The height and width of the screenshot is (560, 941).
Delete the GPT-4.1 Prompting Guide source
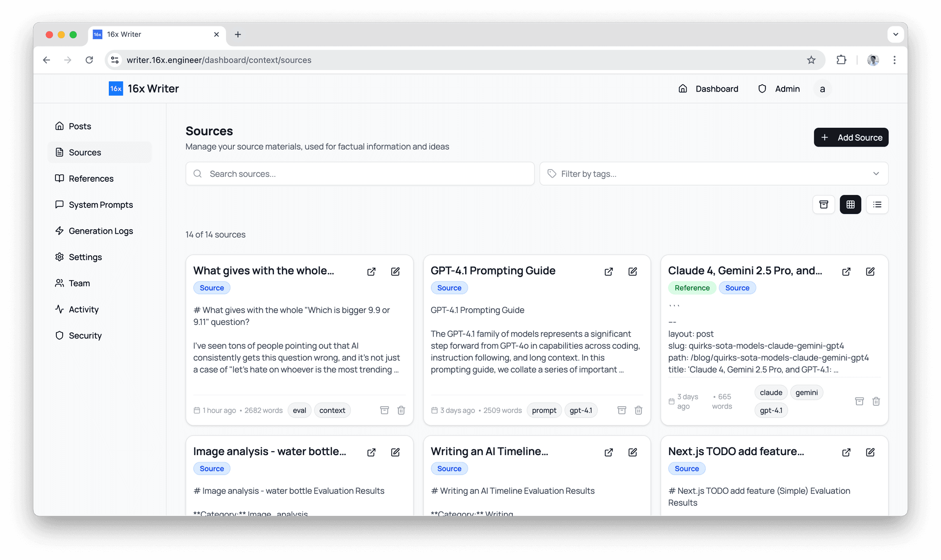(x=639, y=410)
